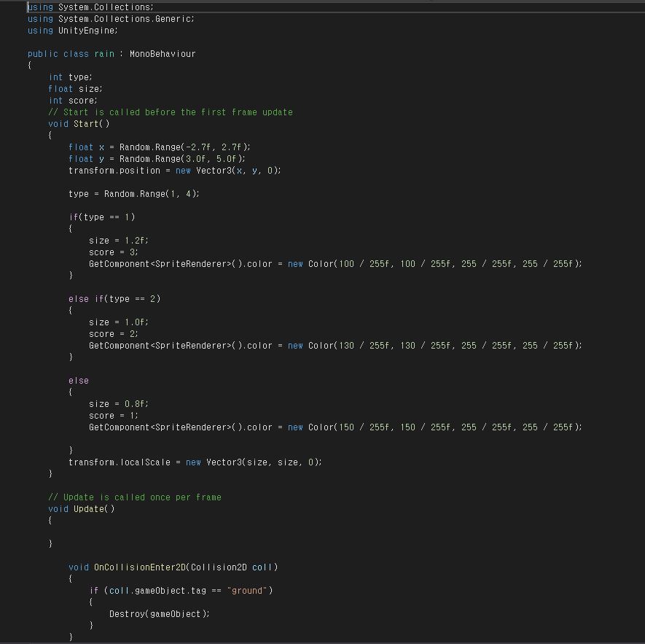Click the Color(150 / 255f ...) line
The image size is (645, 644).
336,427
